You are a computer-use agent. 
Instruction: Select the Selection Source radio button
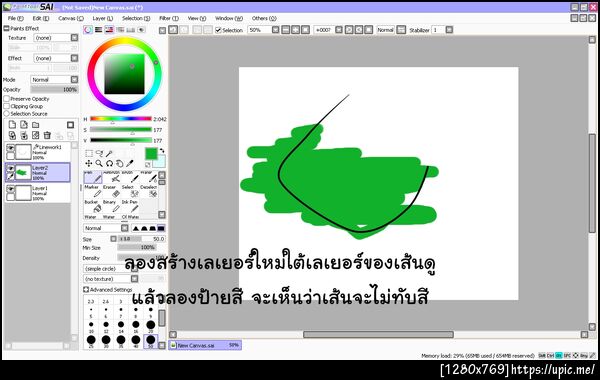(7, 114)
